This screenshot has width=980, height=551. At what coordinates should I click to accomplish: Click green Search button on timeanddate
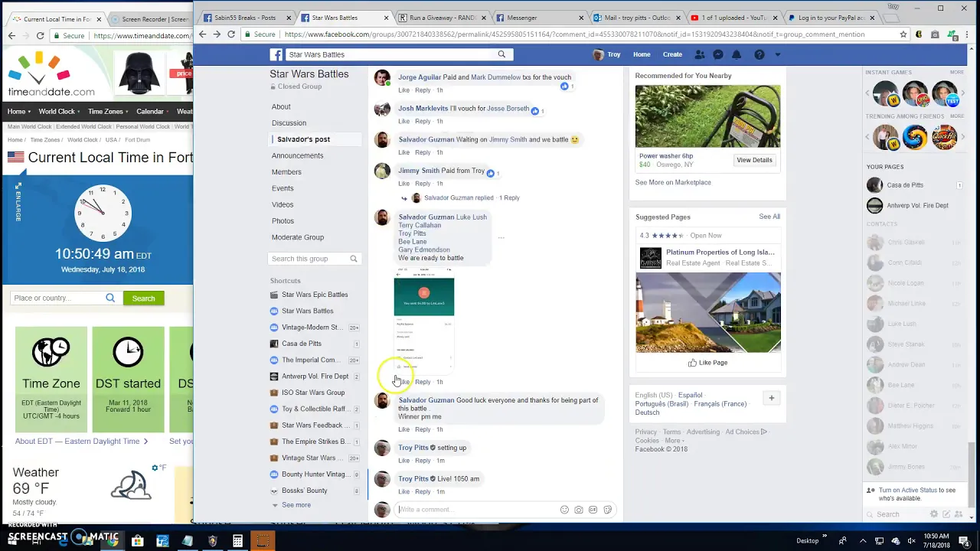tap(143, 298)
